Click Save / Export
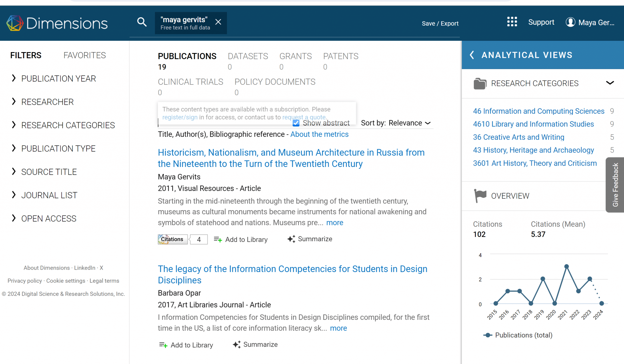This screenshot has height=364, width=624. [440, 23]
